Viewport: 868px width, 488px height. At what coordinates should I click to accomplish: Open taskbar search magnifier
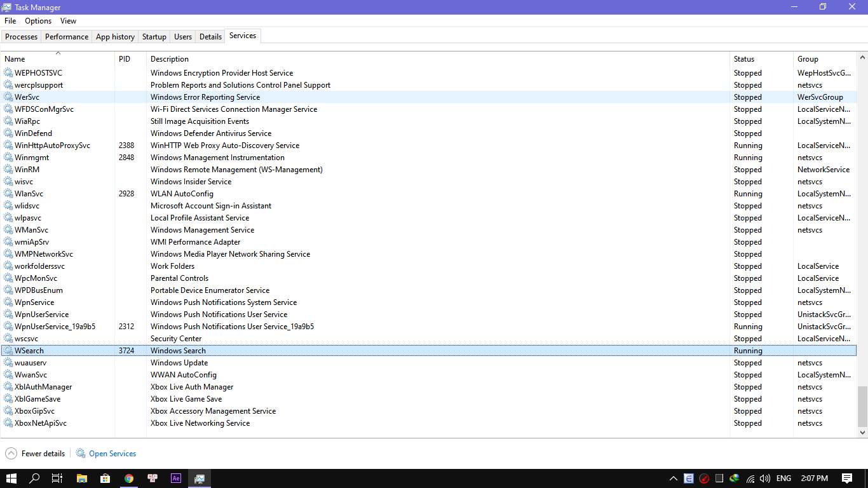pos(35,478)
